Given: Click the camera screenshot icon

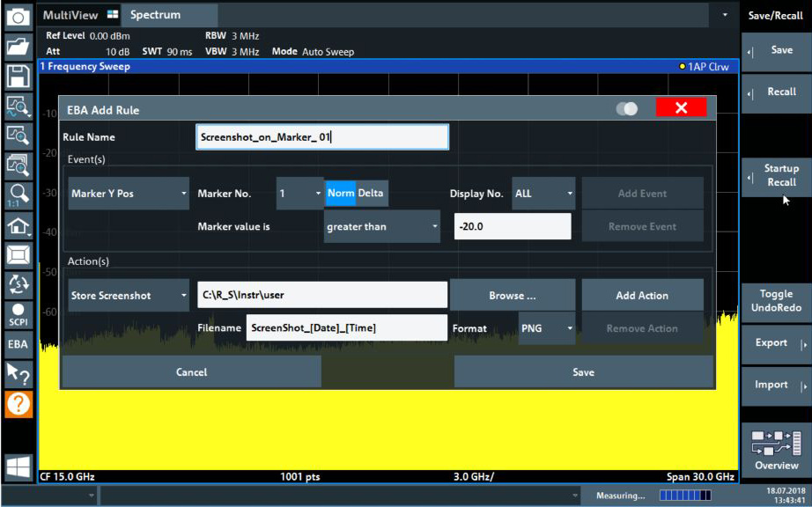Looking at the screenshot, I should (x=18, y=16).
